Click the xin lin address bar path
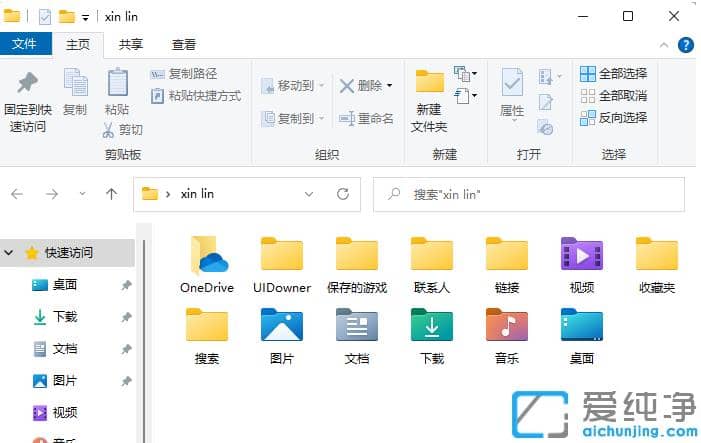701x443 pixels. pos(197,194)
